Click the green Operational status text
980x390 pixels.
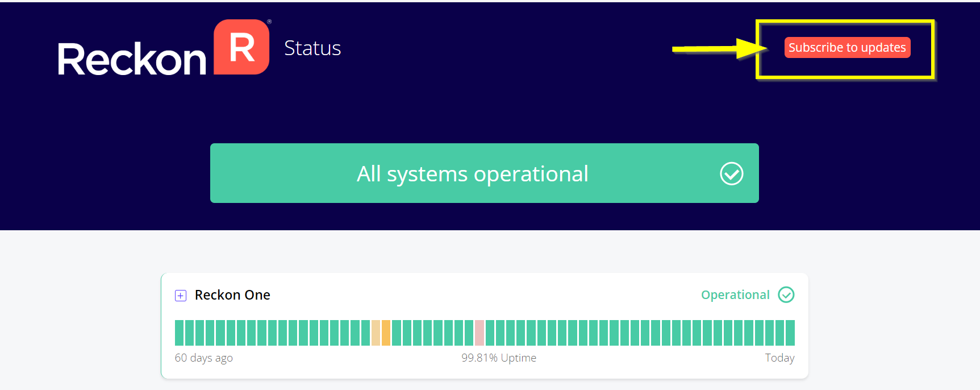tap(735, 295)
